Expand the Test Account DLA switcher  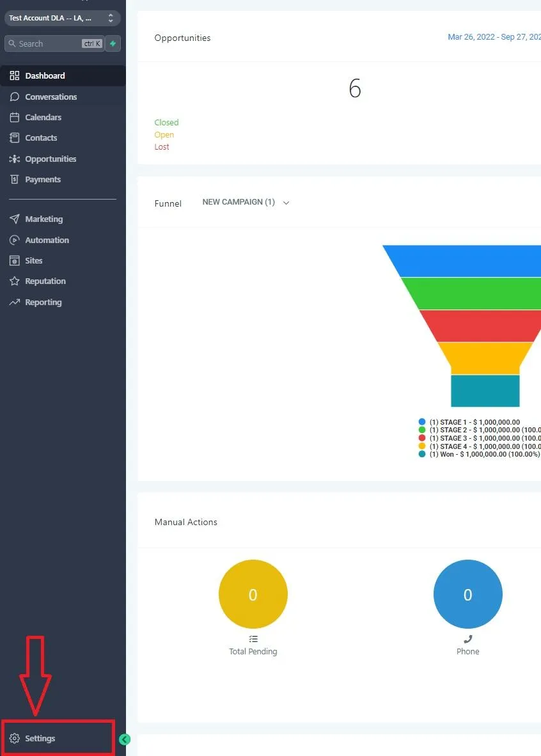[x=63, y=18]
